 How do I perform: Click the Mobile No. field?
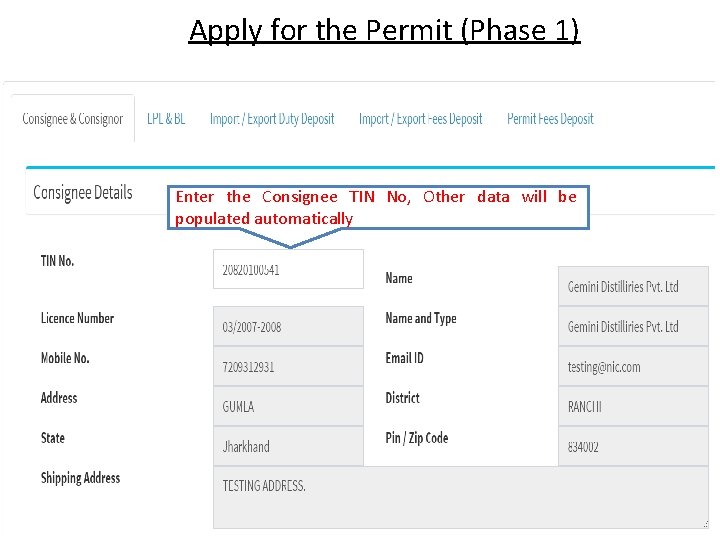click(288, 366)
